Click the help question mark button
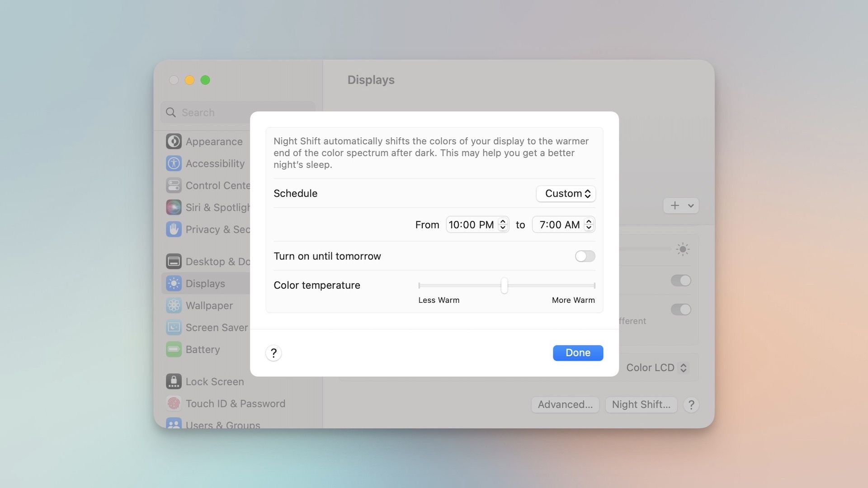Screen dimensions: 868x488 [274, 352]
